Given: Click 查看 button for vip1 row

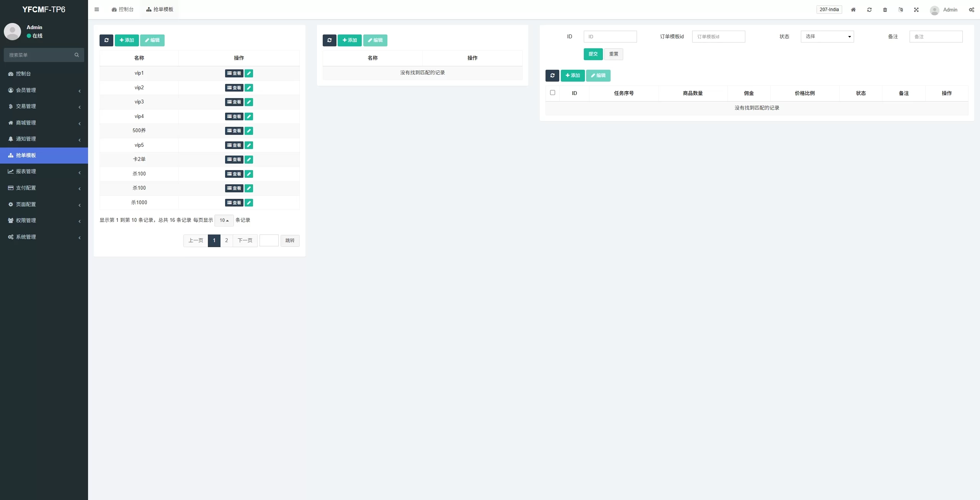Looking at the screenshot, I should tap(234, 73).
